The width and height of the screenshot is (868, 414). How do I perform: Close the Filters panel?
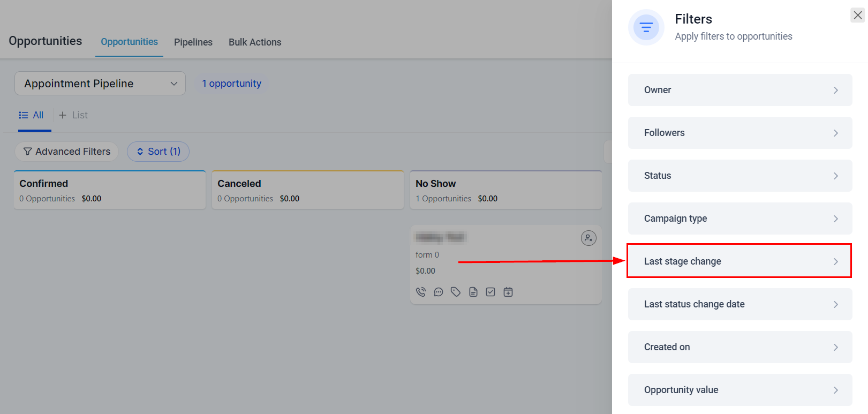(x=858, y=16)
